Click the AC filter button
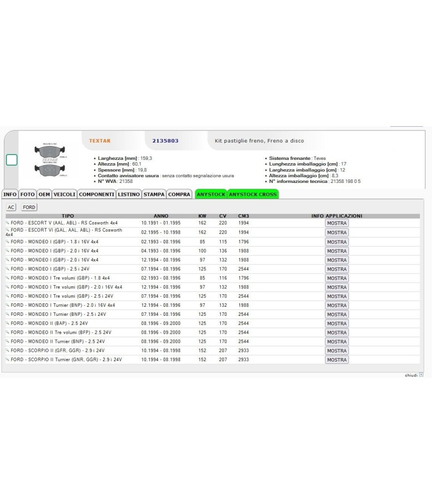Viewport: 432px width, 504px height. [11, 207]
